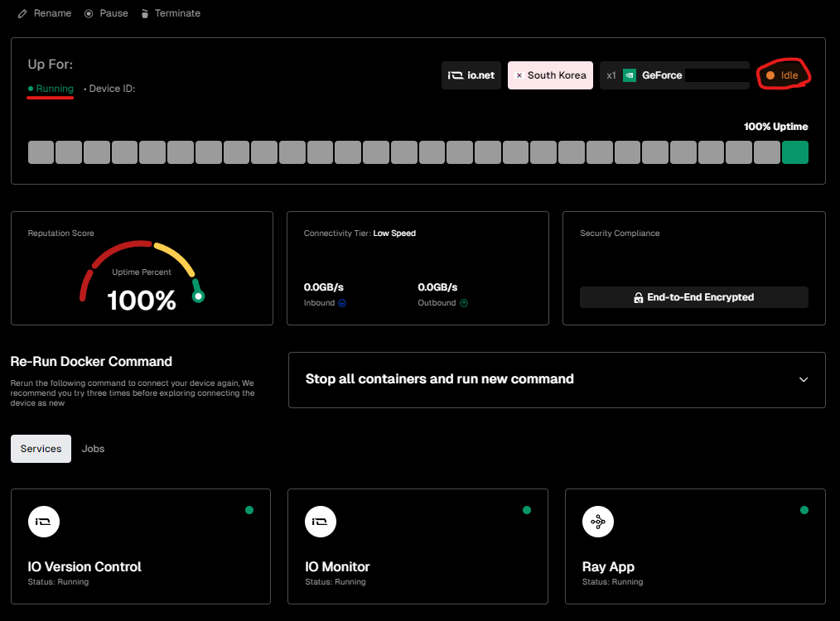
Task: Click the South Korea location badge
Action: pyautogui.click(x=550, y=75)
